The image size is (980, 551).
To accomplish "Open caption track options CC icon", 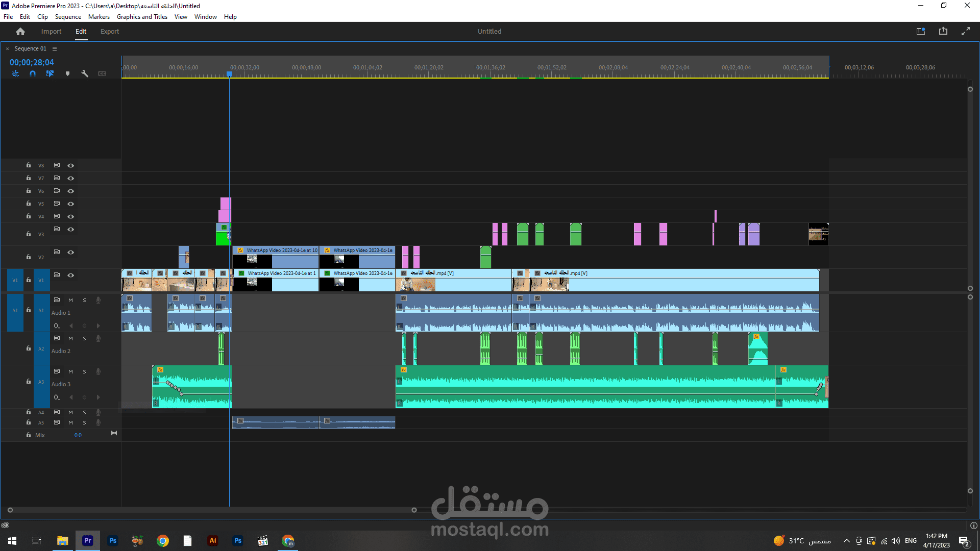I will coord(102,73).
